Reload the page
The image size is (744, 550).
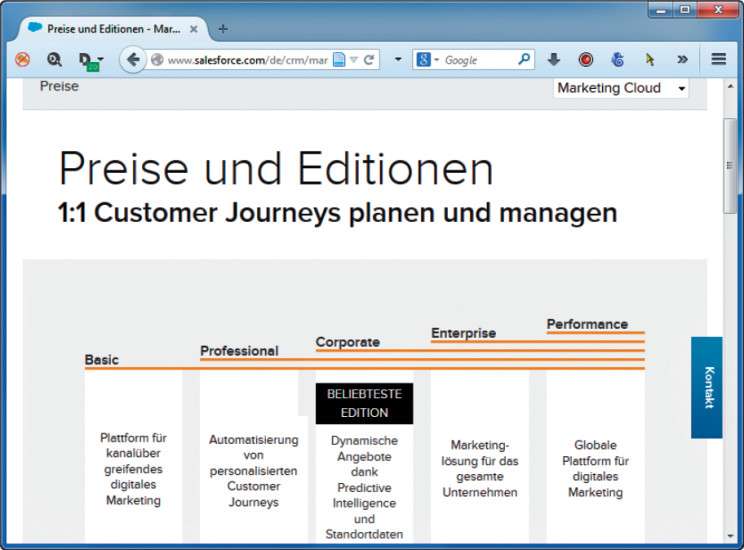[369, 60]
